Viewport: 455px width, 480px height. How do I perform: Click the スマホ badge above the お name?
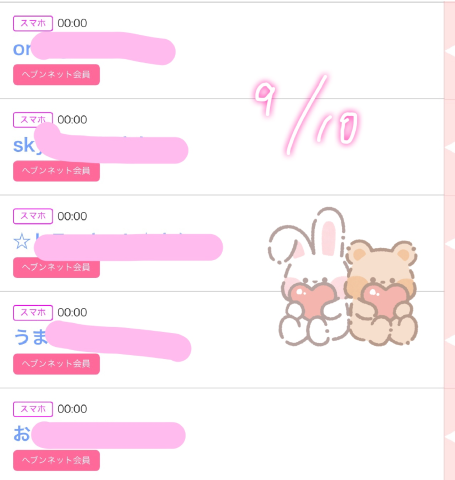33,409
